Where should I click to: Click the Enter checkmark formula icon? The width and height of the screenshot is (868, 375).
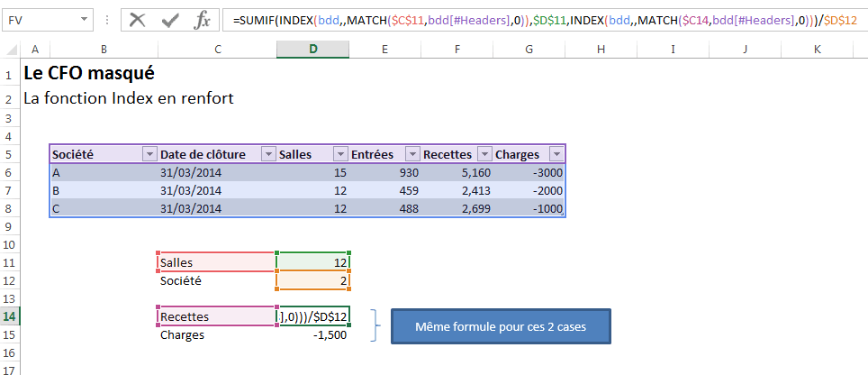tap(170, 20)
